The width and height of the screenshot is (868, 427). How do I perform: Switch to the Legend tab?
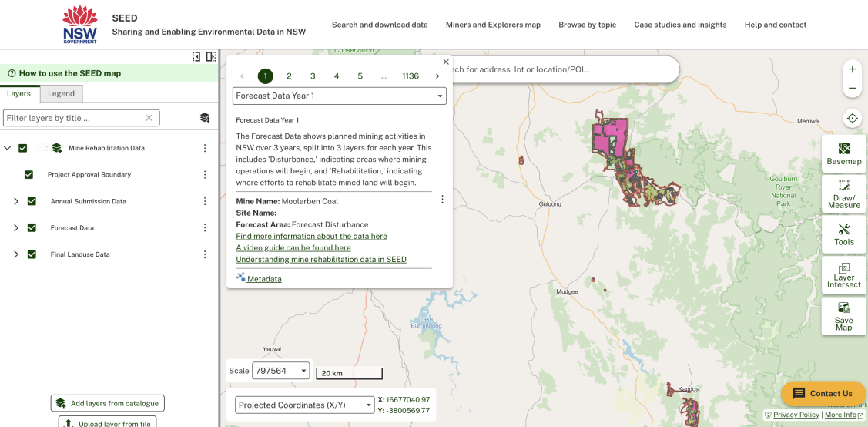click(61, 93)
